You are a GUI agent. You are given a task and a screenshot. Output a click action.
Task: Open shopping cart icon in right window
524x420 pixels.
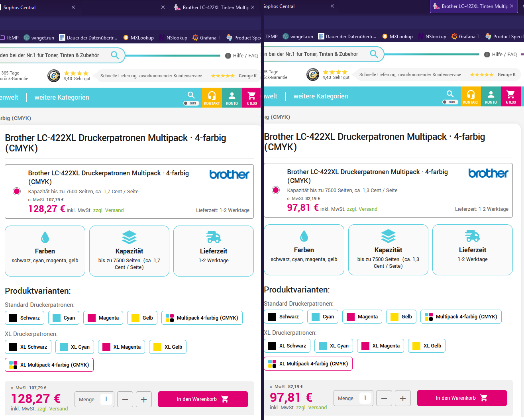[x=511, y=96]
